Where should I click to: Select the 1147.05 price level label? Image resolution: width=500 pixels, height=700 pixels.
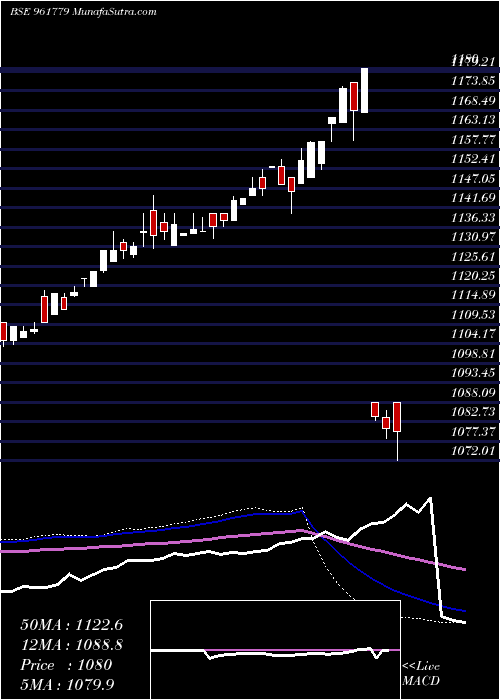473,179
